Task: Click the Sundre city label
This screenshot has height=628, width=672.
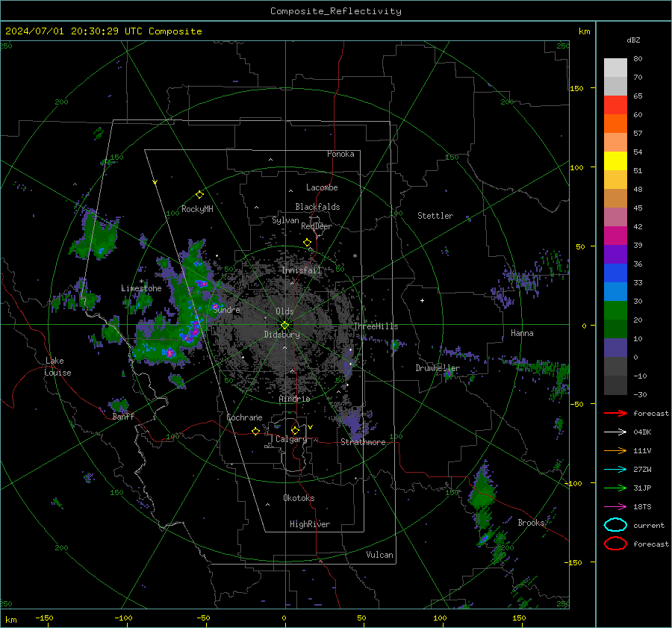Action: [x=226, y=309]
